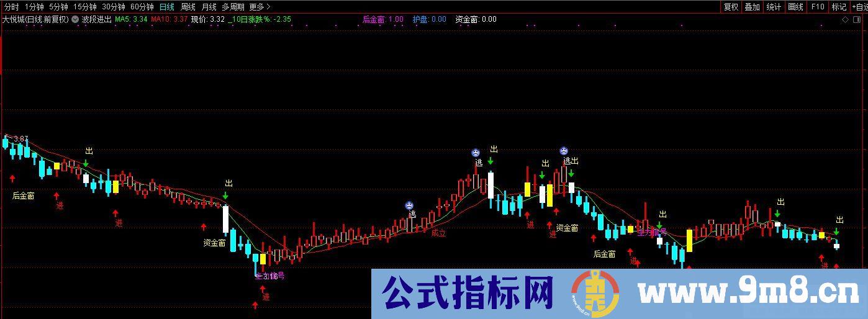Click the 3.87 high price label
868x319 pixels.
coord(20,138)
